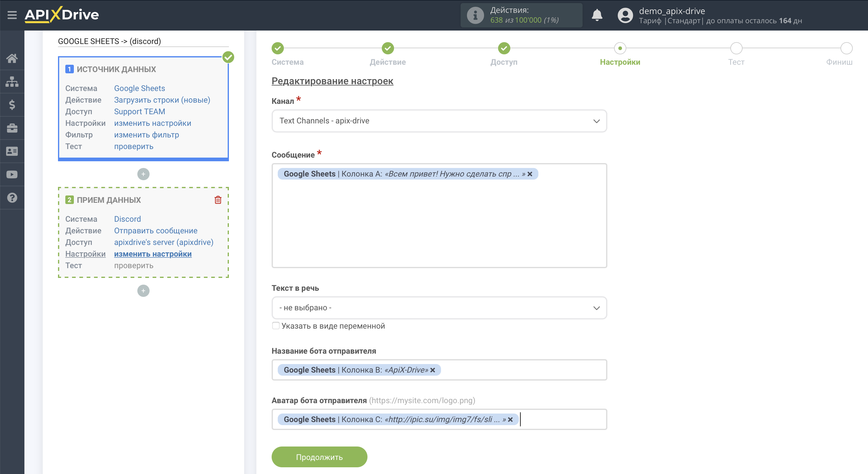Go to the Действие step
Image resolution: width=868 pixels, height=474 pixels.
[388, 49]
